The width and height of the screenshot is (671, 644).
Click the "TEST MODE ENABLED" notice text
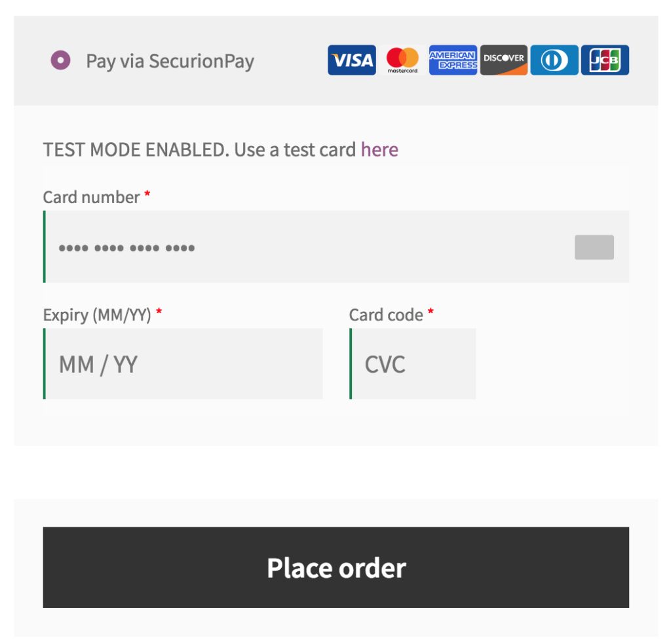coord(134,149)
